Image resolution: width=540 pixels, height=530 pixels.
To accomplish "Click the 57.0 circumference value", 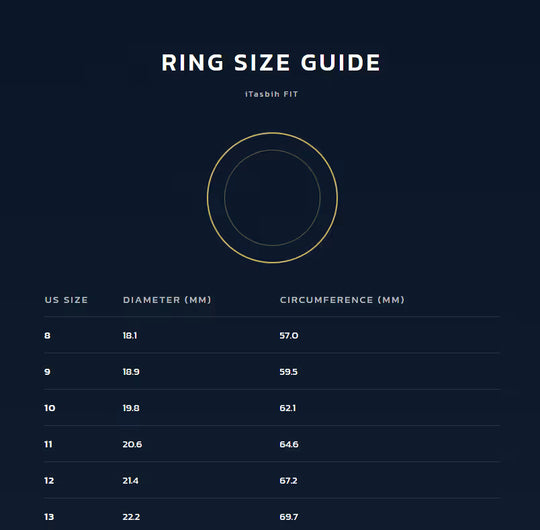I will pos(289,335).
